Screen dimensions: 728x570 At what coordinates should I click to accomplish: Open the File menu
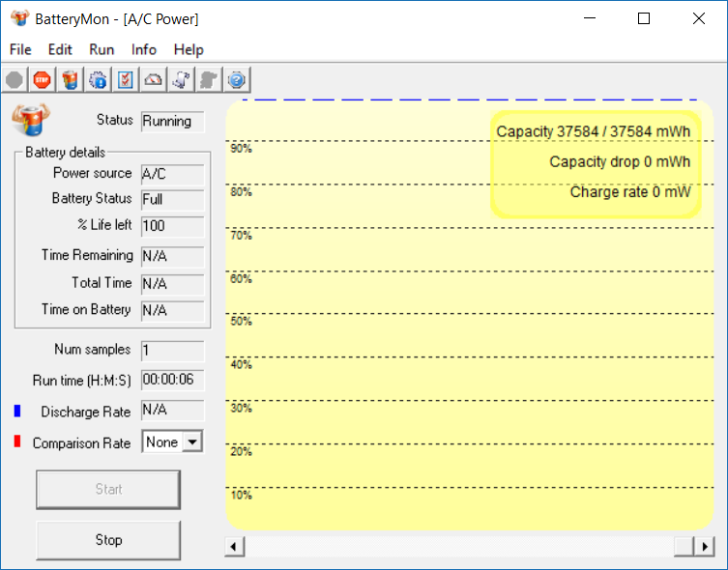click(x=20, y=49)
